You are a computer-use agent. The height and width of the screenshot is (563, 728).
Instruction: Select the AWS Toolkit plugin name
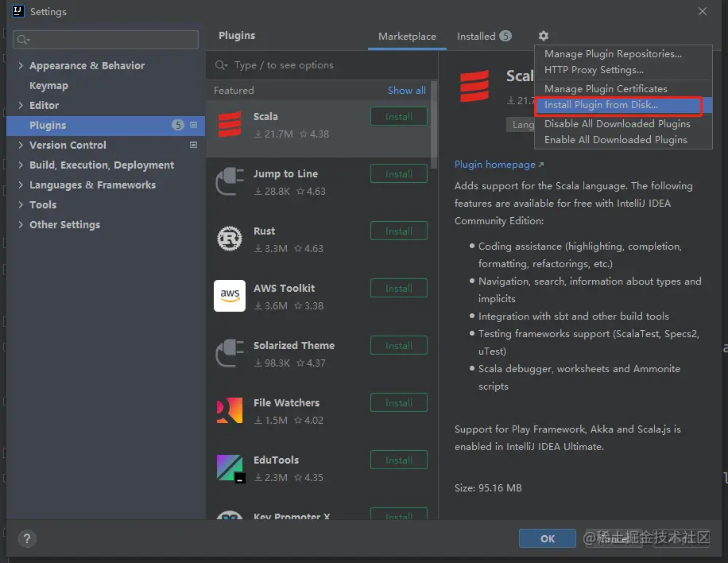coord(285,288)
